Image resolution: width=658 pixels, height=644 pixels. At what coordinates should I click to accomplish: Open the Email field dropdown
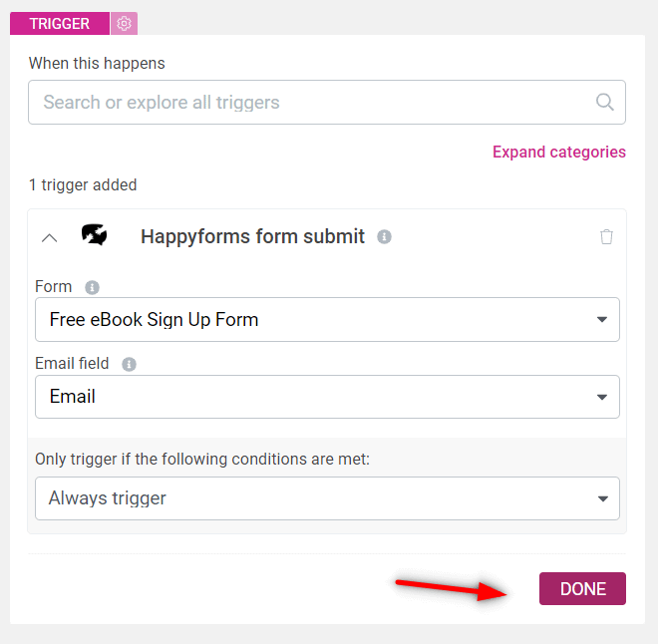click(x=327, y=397)
